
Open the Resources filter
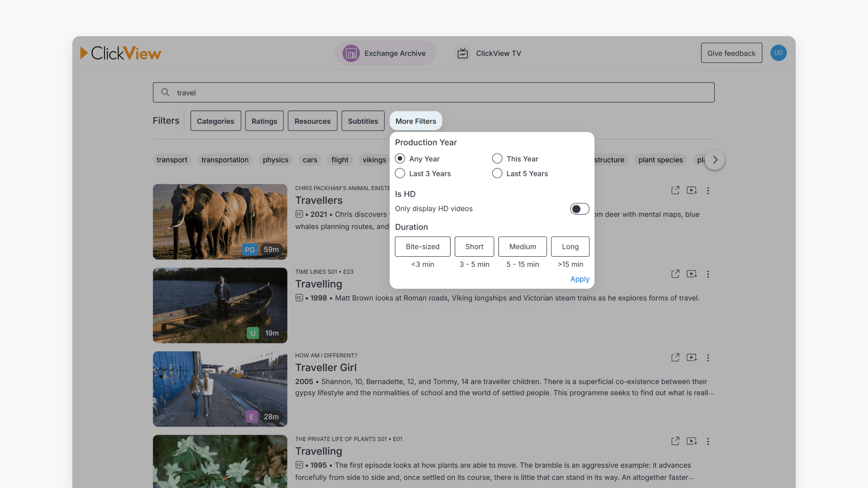(x=312, y=121)
